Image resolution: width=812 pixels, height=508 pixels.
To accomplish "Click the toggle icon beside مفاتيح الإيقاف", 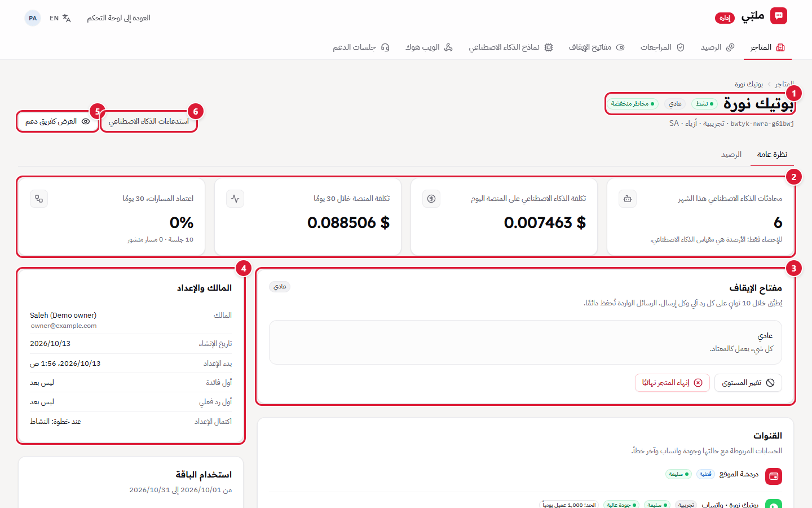I will [x=620, y=47].
